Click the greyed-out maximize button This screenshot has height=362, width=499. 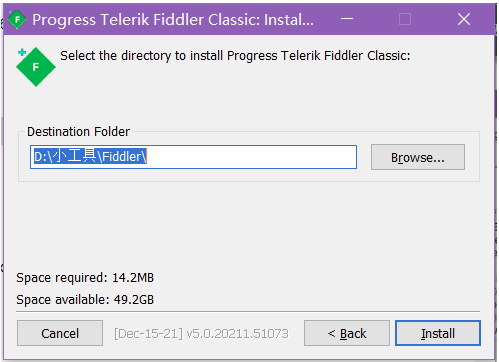point(405,19)
